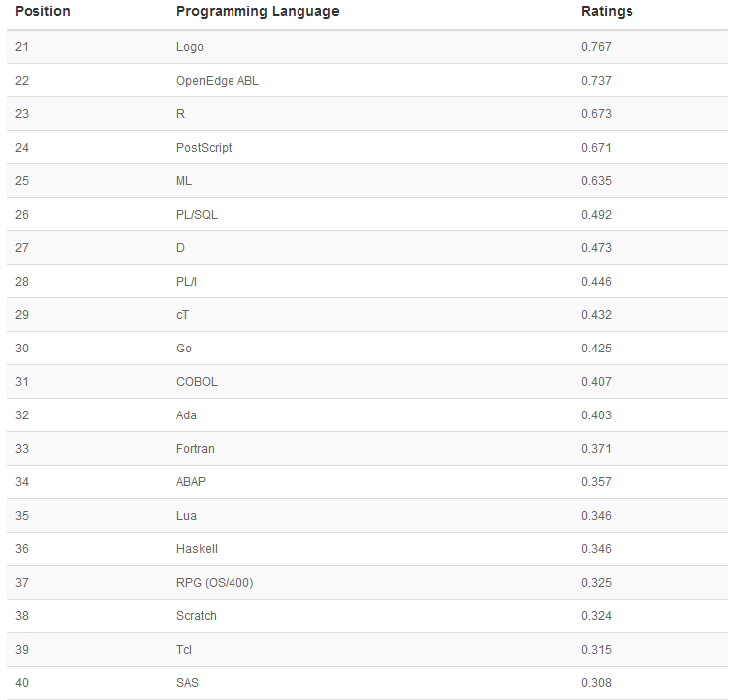The width and height of the screenshot is (731, 700).
Task: Select the Tcl language row
Action: [185, 650]
